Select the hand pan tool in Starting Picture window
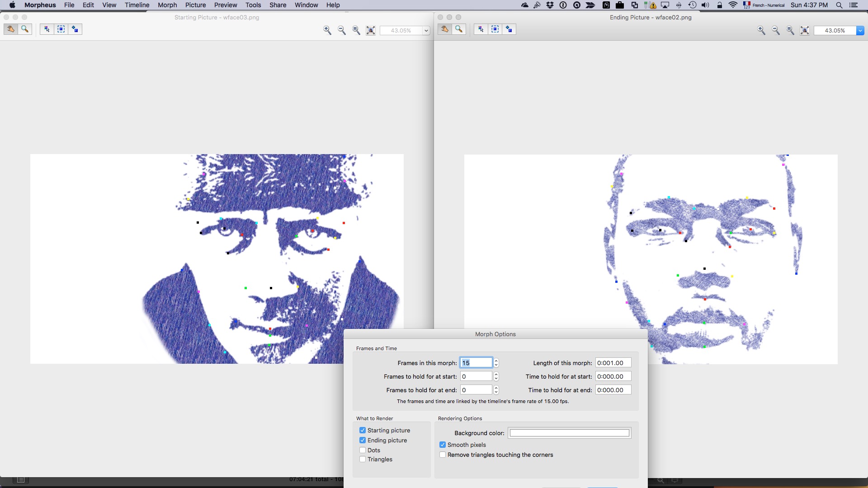 click(x=11, y=29)
